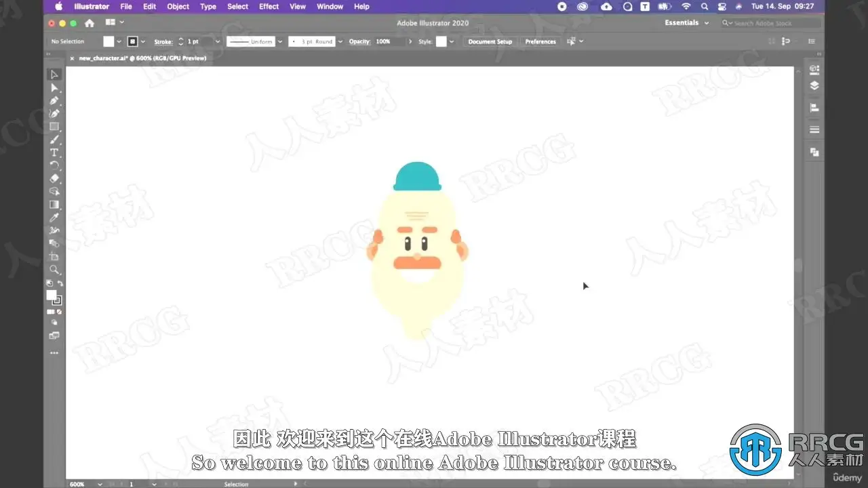
Task: Open the Change Screen Mode icon
Action: pyautogui.click(x=54, y=335)
